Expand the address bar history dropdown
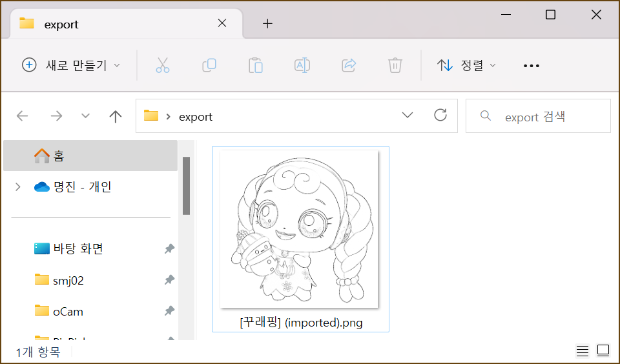620x364 pixels. point(408,115)
